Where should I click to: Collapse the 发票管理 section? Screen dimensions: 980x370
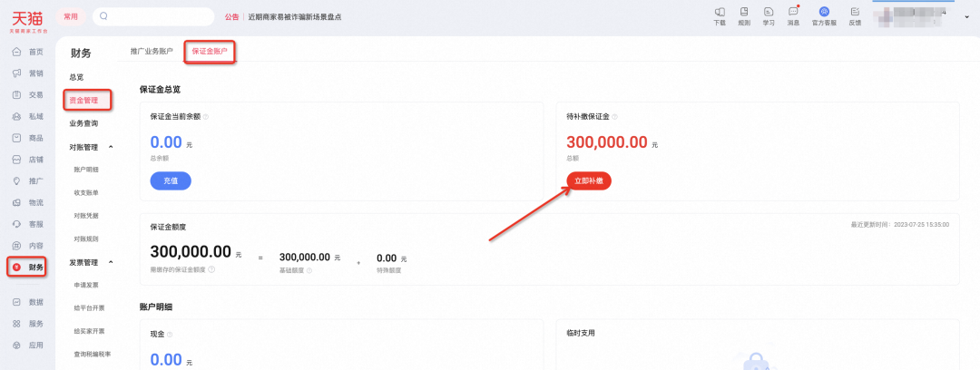click(111, 262)
